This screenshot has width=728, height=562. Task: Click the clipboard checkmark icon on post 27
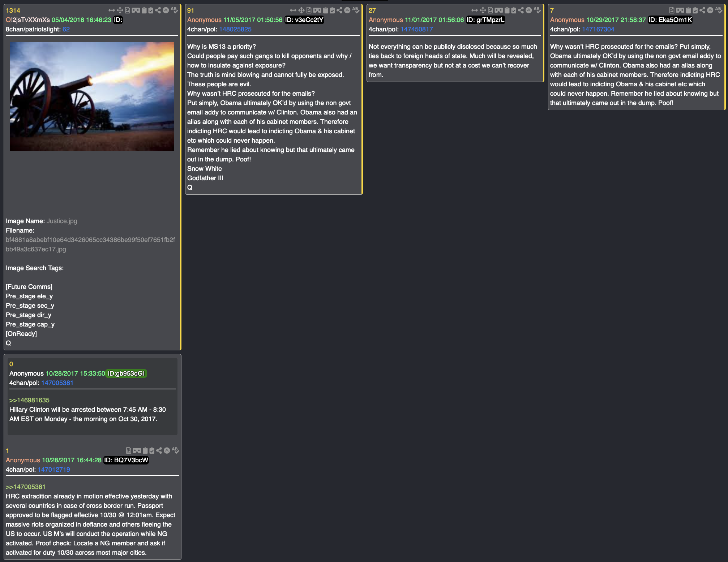[x=514, y=10]
